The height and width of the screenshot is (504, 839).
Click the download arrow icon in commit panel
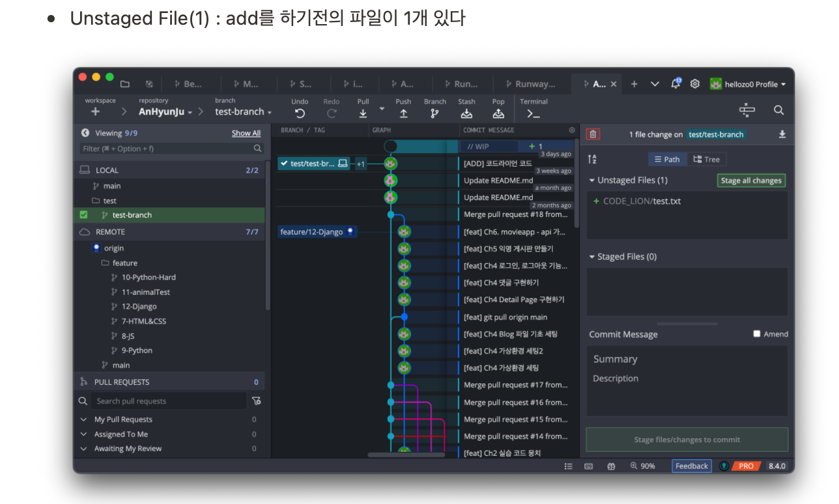pyautogui.click(x=782, y=134)
